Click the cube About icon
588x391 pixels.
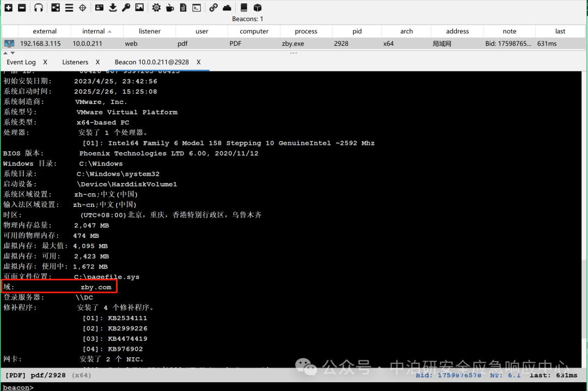pos(257,8)
